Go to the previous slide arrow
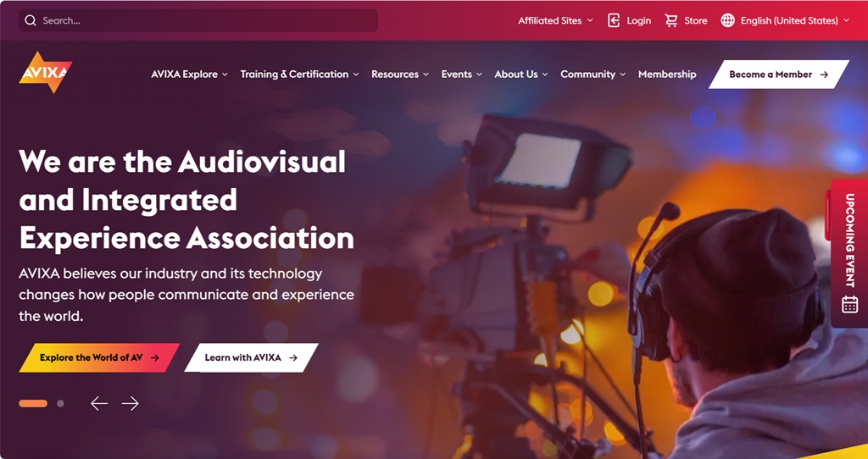868x459 pixels. coord(99,404)
